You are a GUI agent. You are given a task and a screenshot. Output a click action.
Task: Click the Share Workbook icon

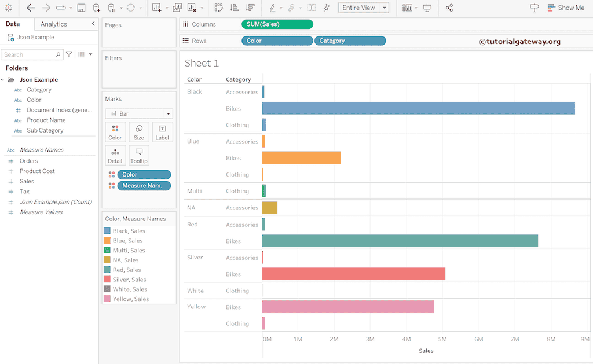(449, 8)
